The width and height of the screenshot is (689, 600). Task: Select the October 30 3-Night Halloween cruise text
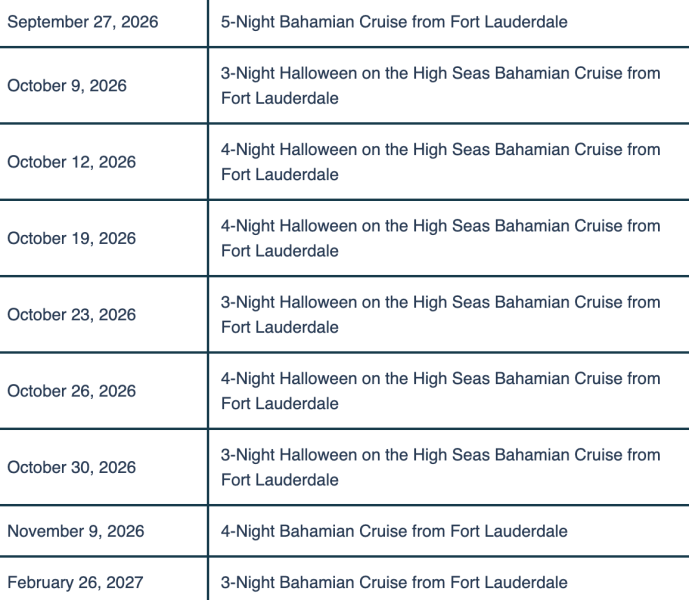pyautogui.click(x=440, y=467)
